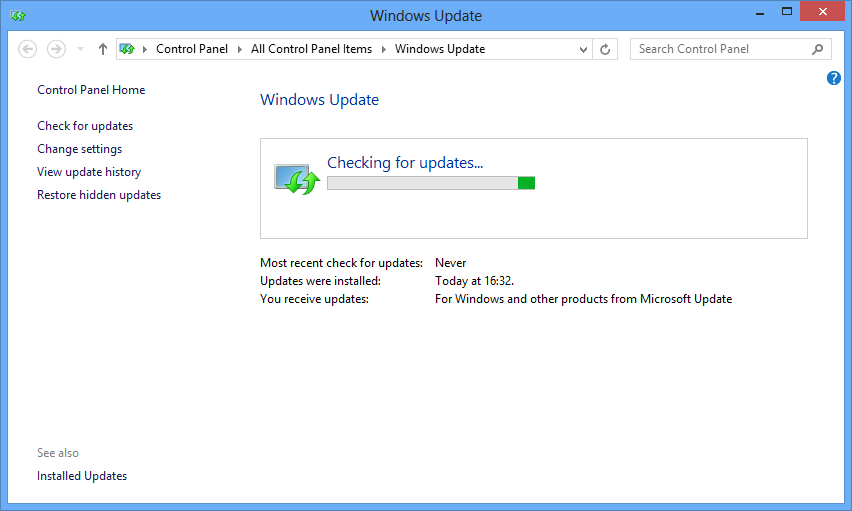Select Control Panel in breadcrumb

tap(192, 49)
